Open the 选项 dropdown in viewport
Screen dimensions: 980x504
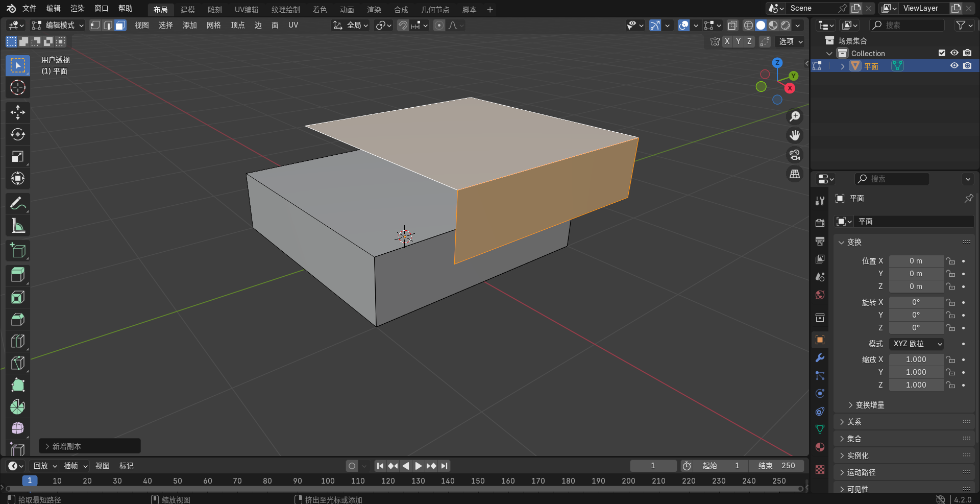pyautogui.click(x=791, y=41)
